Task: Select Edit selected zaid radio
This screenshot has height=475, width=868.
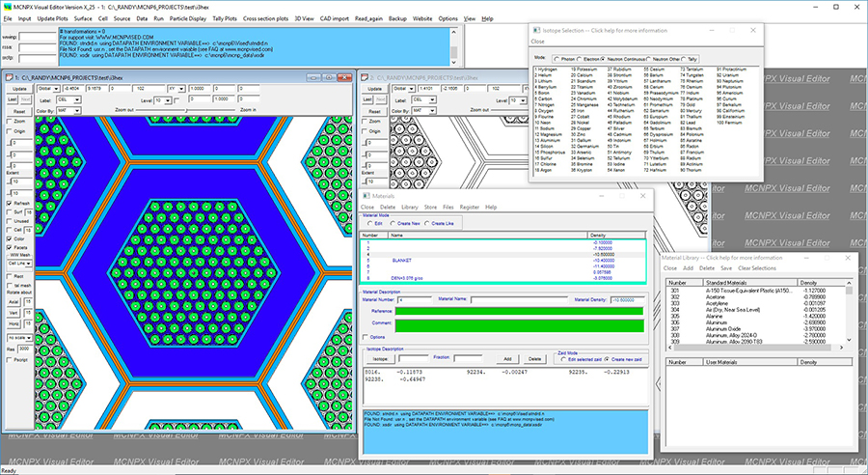Action: click(563, 359)
